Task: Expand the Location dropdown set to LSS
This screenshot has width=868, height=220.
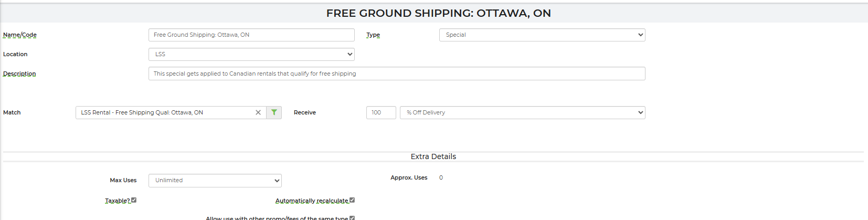Action: coord(251,54)
